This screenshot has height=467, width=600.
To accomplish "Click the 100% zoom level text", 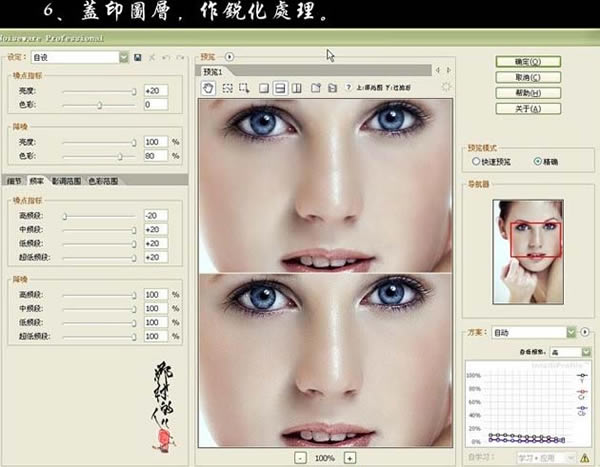I will (324, 458).
